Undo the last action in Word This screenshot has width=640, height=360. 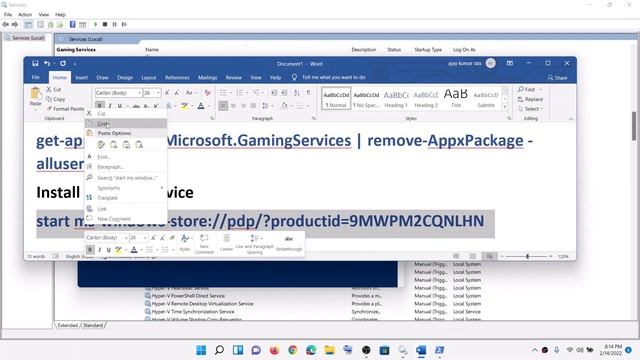(47, 64)
